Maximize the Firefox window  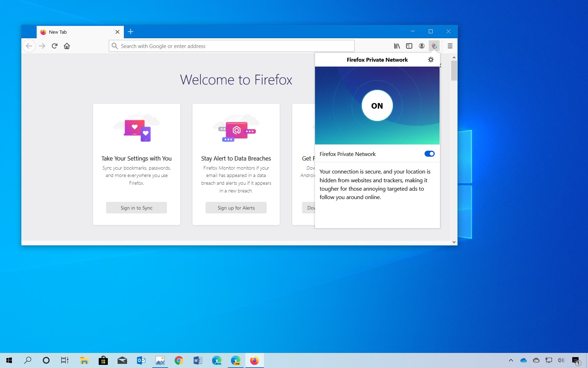pos(431,32)
